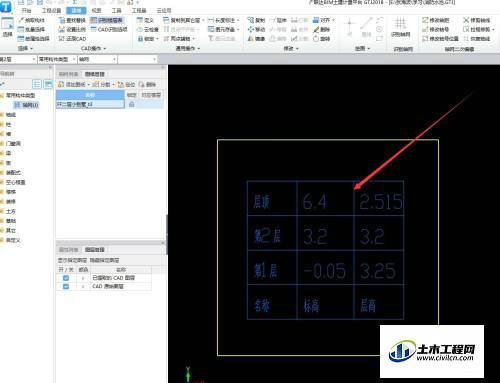Viewport: 500px width, 383px height.
Task: Click the Copy tool in modify group
Action: (x=256, y=20)
